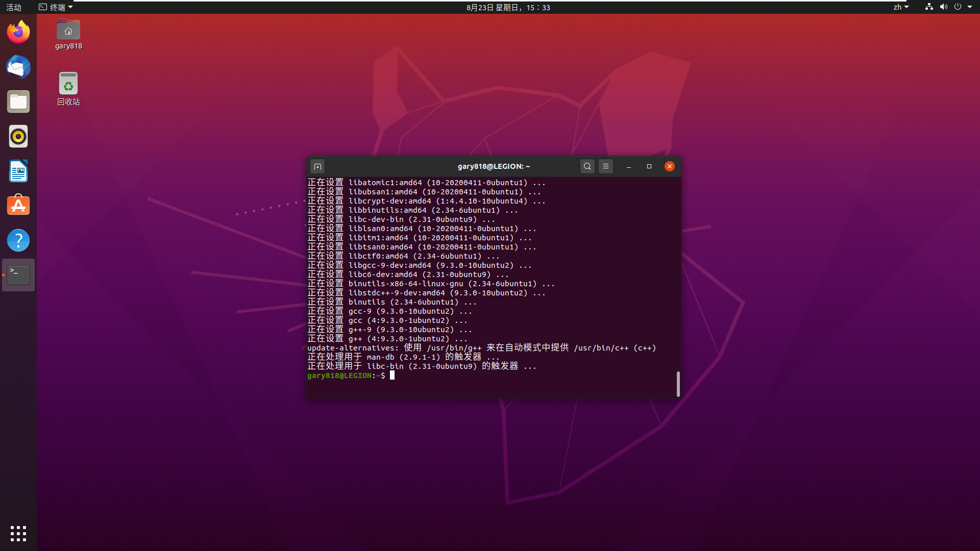The image size is (980, 551).
Task: Select the gary818 home folder desktop icon
Action: pyautogui.click(x=68, y=35)
